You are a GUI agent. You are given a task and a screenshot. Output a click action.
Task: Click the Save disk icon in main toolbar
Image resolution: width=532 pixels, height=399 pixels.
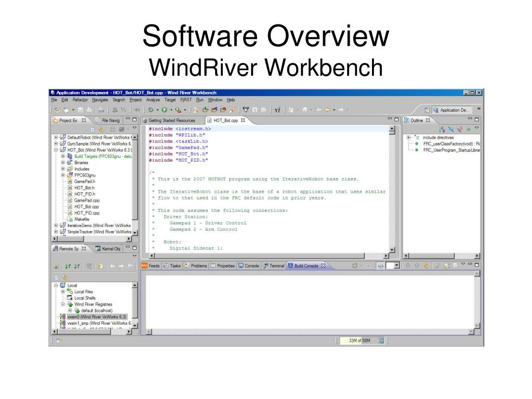(x=81, y=110)
